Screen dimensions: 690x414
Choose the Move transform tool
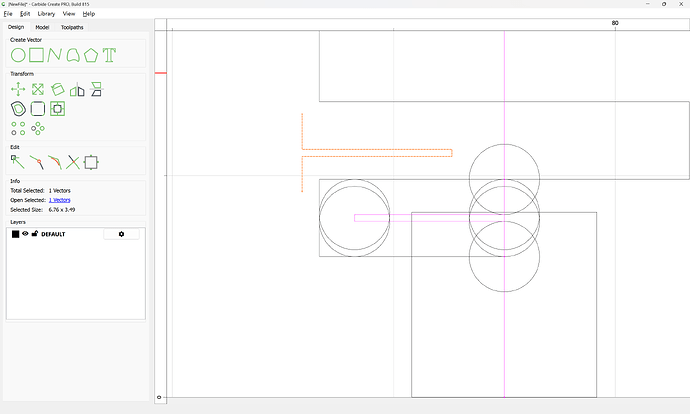(18, 89)
